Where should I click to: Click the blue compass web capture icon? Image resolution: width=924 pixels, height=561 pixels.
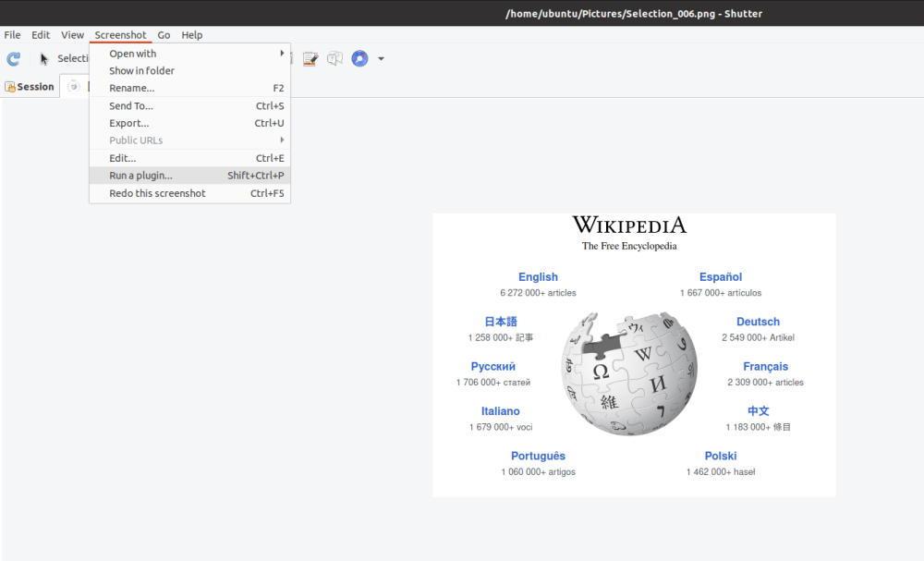[x=359, y=58]
